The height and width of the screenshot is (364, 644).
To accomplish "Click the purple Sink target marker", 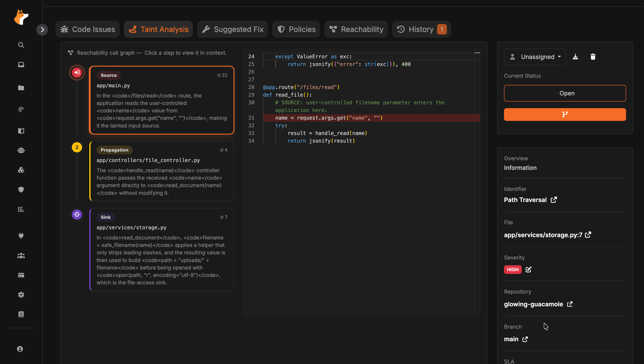I will (x=77, y=215).
